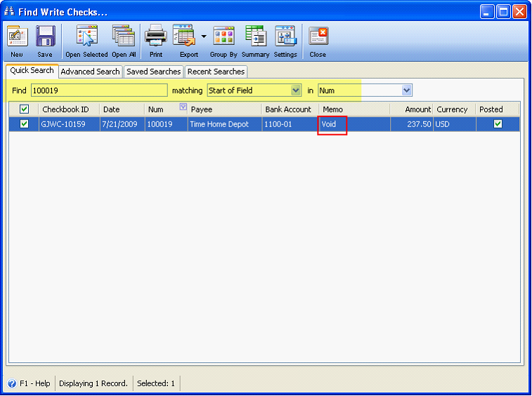Open the Saved Searches tab

pos(154,72)
